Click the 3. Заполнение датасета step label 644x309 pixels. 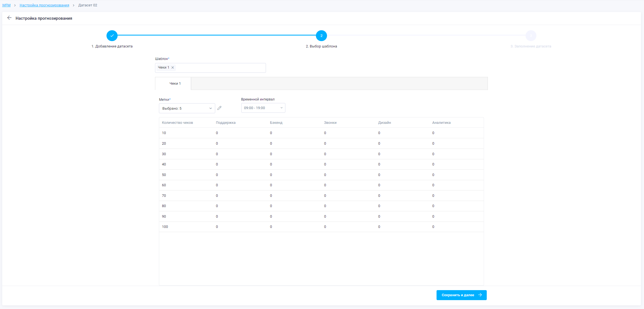tap(531, 46)
